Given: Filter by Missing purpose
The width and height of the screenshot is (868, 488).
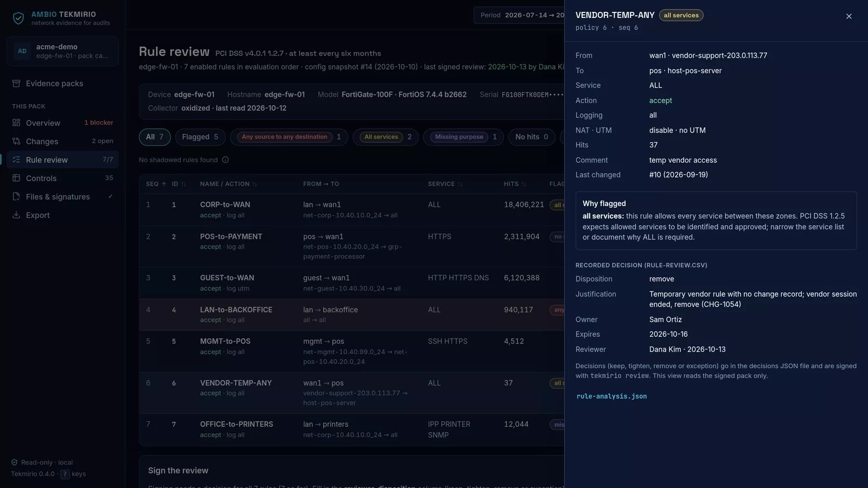Looking at the screenshot, I should pos(463,137).
